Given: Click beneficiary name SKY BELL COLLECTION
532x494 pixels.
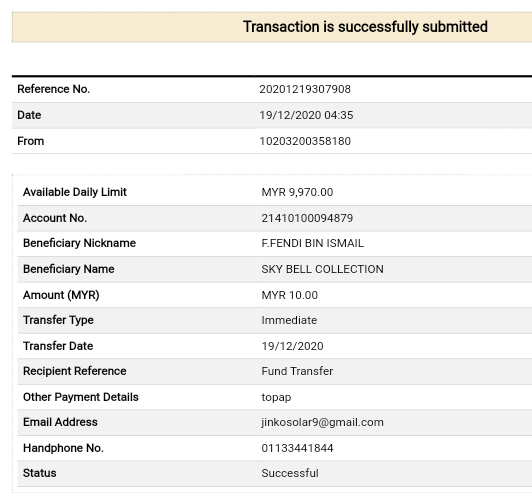Looking at the screenshot, I should pos(322,269).
